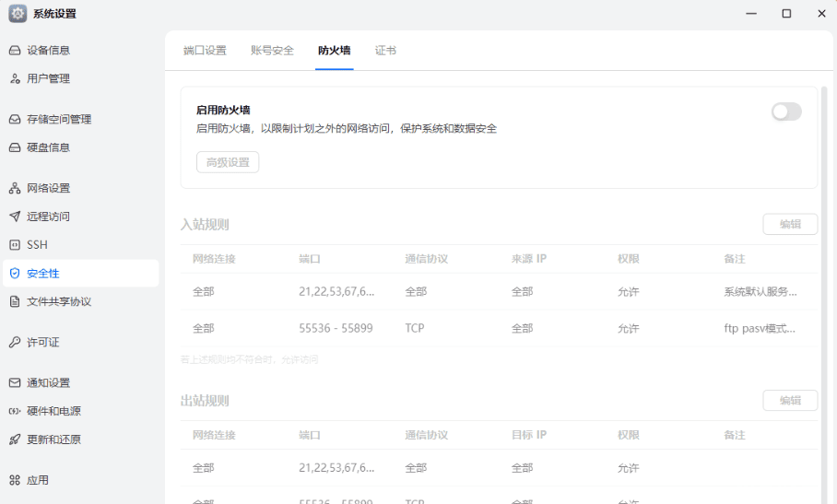
Task: Click 编辑 button for 出站规则
Action: pyautogui.click(x=790, y=401)
